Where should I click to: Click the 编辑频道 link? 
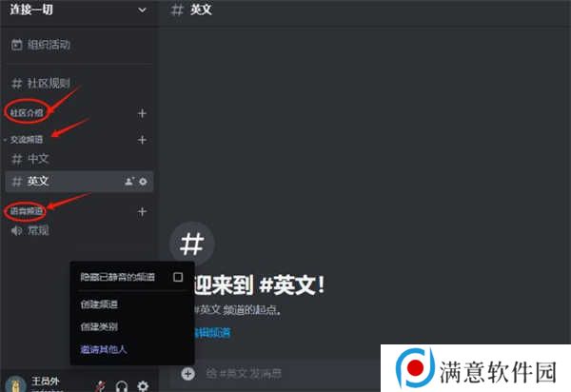click(x=212, y=332)
